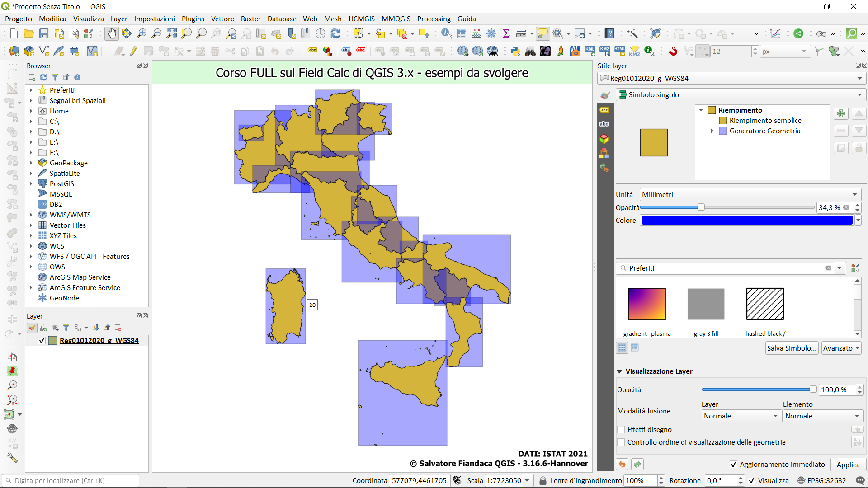
Task: Click the Salva Simbolo... button
Action: click(792, 348)
